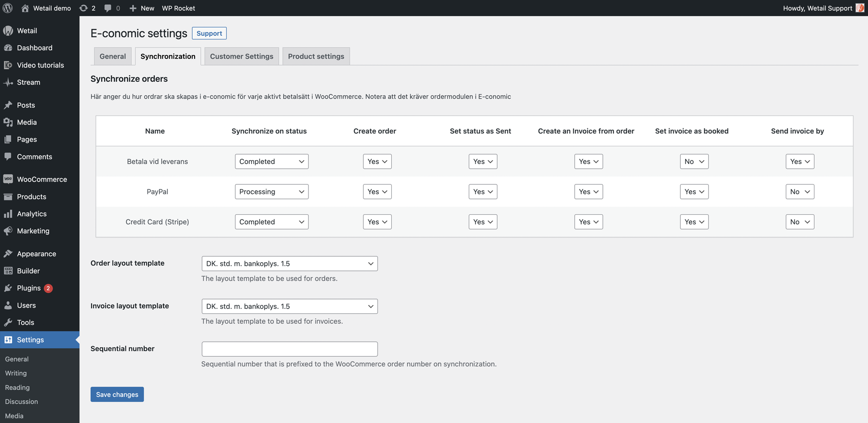Open Credit Card (Stripe) Send invoice by dropdown
868x423 pixels.
pos(799,222)
